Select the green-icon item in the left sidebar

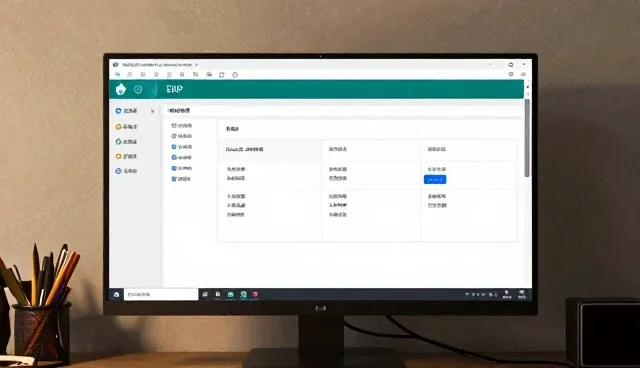(x=127, y=142)
